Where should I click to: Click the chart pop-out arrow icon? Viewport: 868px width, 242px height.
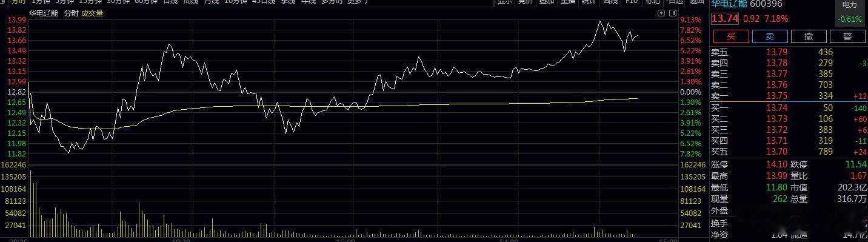pyautogui.click(x=661, y=13)
